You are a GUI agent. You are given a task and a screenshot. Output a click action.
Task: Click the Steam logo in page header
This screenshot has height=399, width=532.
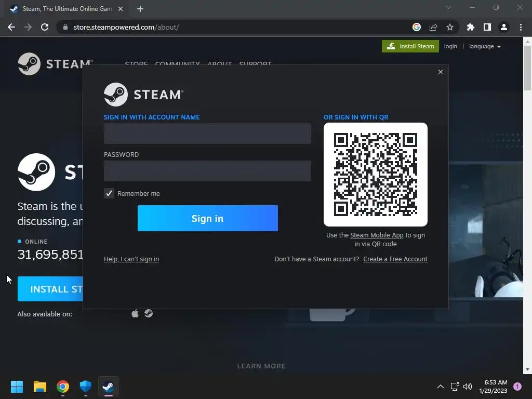55,64
